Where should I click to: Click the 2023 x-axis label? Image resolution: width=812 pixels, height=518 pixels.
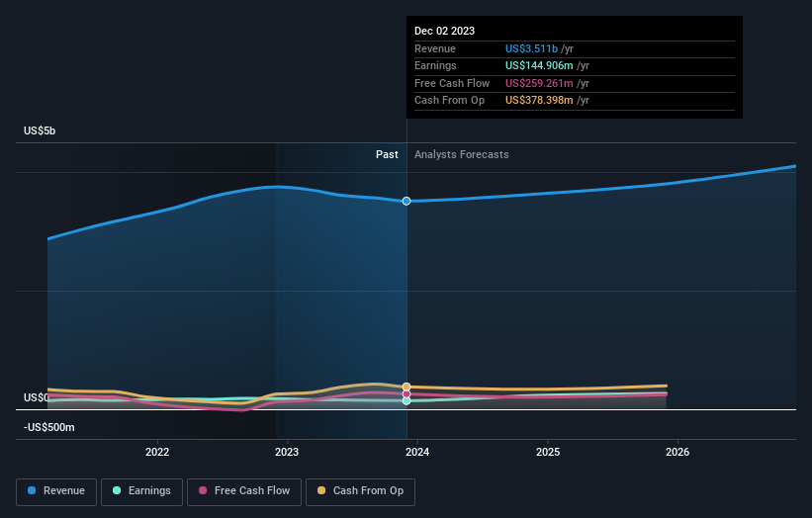287,452
